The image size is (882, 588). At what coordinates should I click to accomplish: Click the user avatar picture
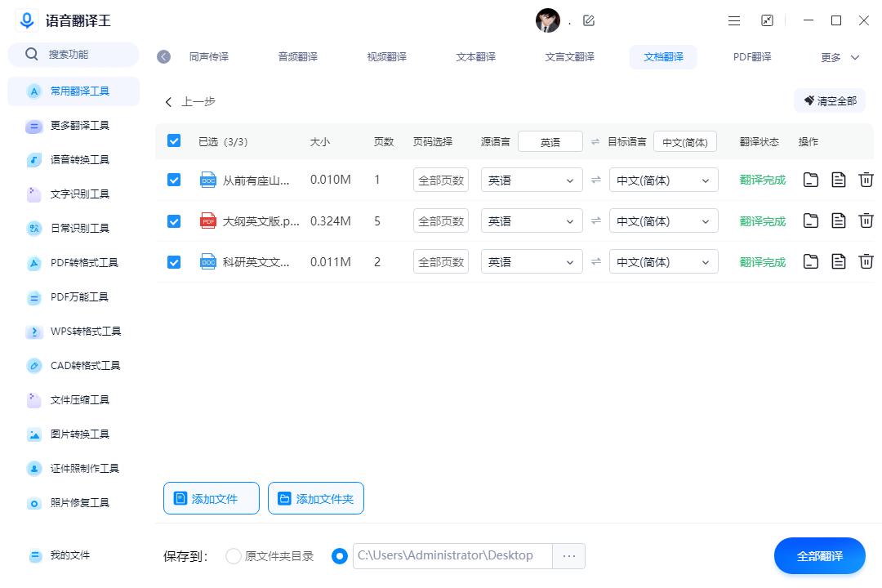[547, 20]
